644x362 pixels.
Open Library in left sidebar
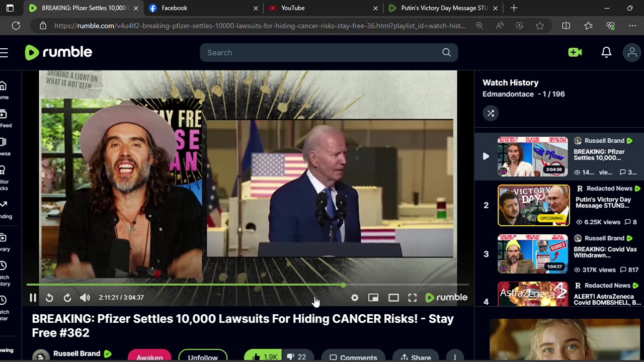pyautogui.click(x=5, y=243)
